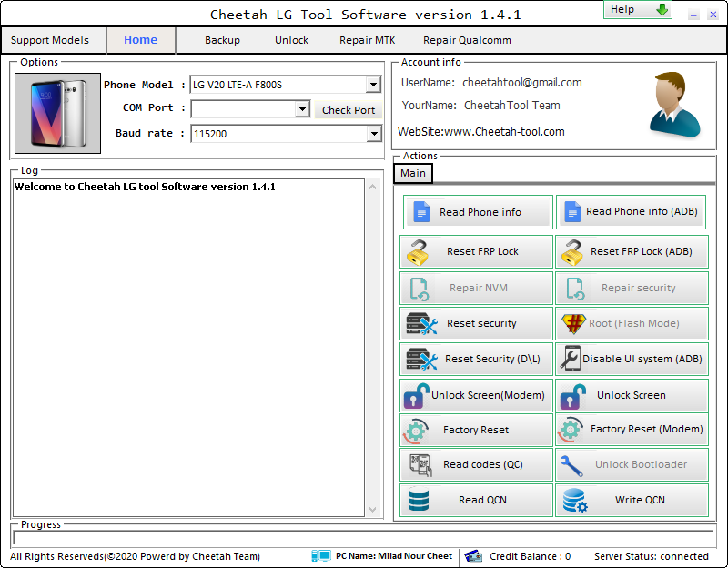Screen dimensions: 728x569
Task: Click the log scrollbar up arrow
Action: tap(372, 187)
